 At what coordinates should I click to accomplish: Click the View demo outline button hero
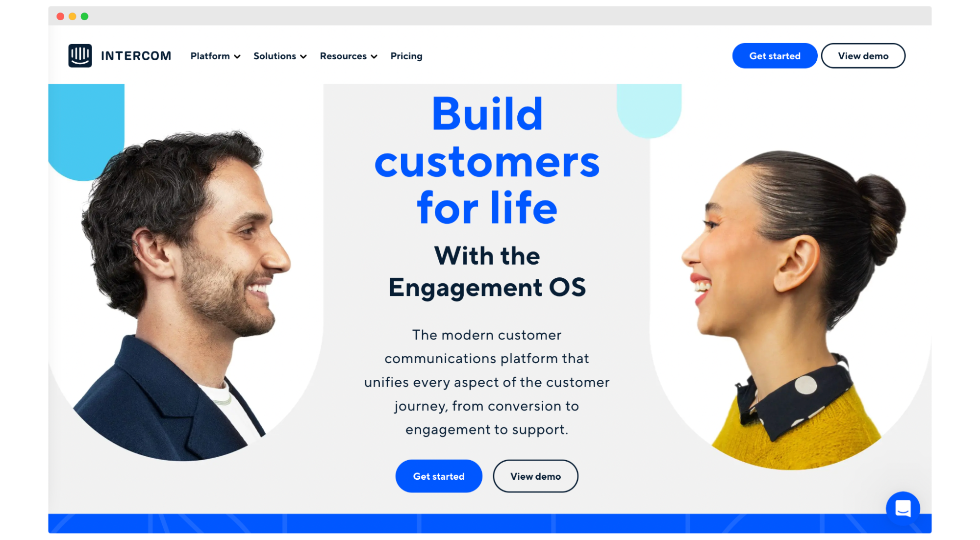pyautogui.click(x=535, y=476)
